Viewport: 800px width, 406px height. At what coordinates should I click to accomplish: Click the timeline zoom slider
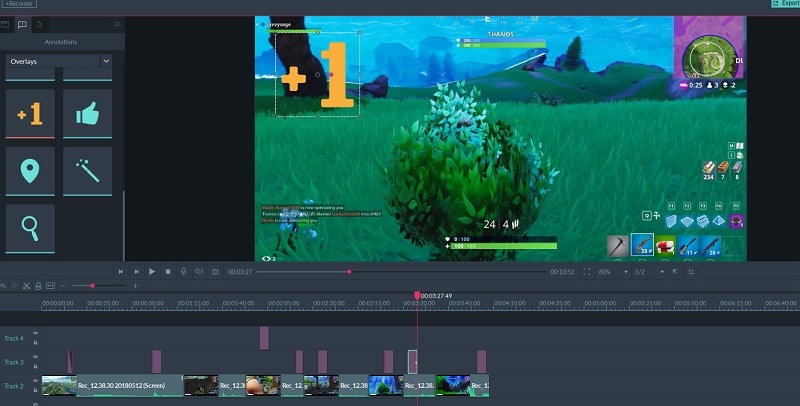tap(92, 286)
